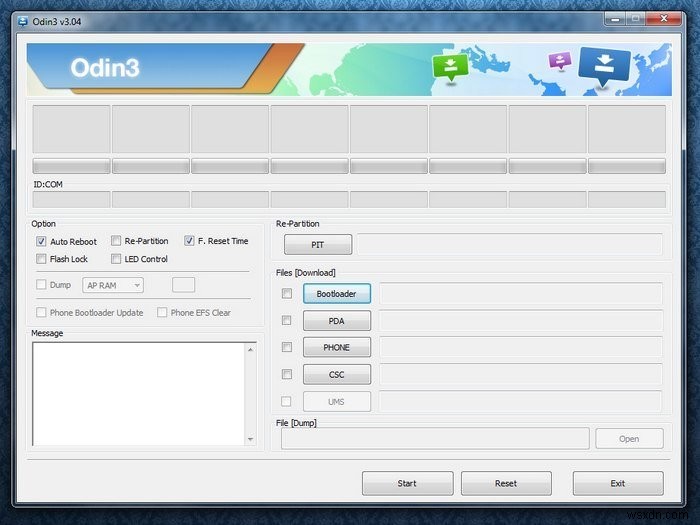
Task: Click the Odin3 title bar app icon
Action: pyautogui.click(x=22, y=21)
